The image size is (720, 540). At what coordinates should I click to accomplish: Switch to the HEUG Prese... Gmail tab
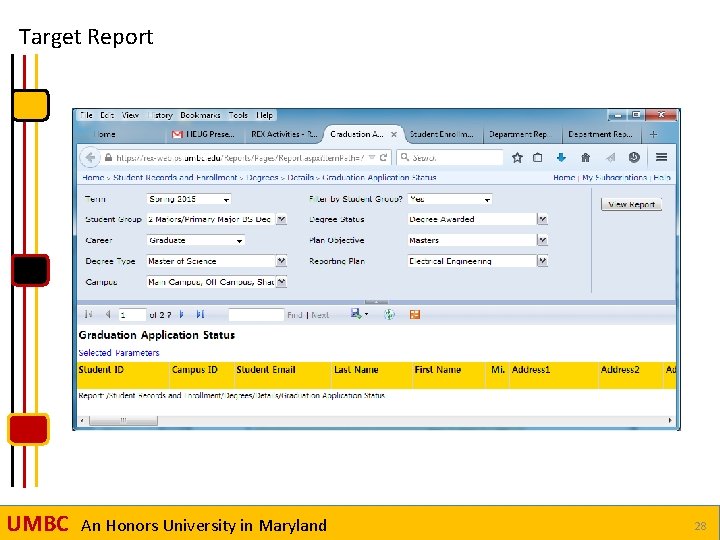[204, 134]
